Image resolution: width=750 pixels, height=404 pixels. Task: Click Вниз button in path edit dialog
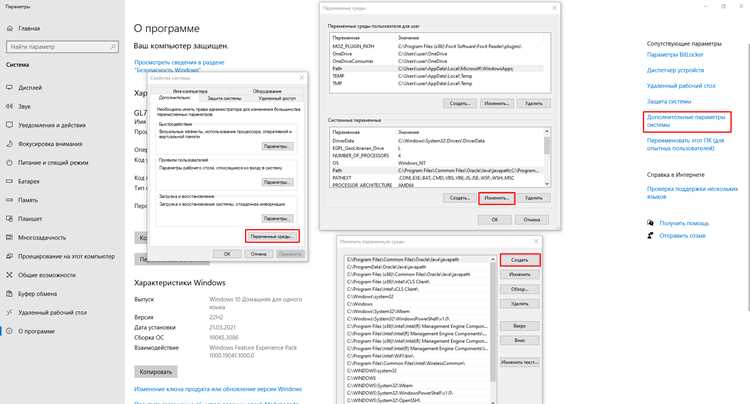pos(519,340)
